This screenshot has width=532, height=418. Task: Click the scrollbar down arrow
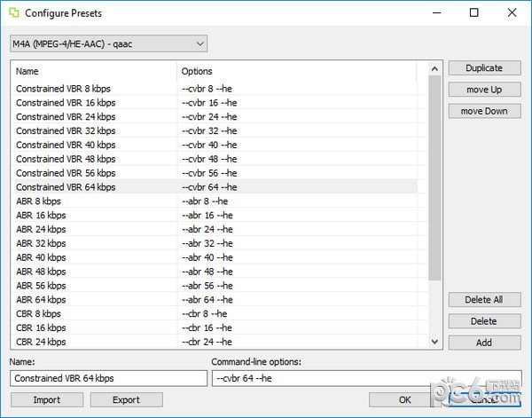click(434, 342)
